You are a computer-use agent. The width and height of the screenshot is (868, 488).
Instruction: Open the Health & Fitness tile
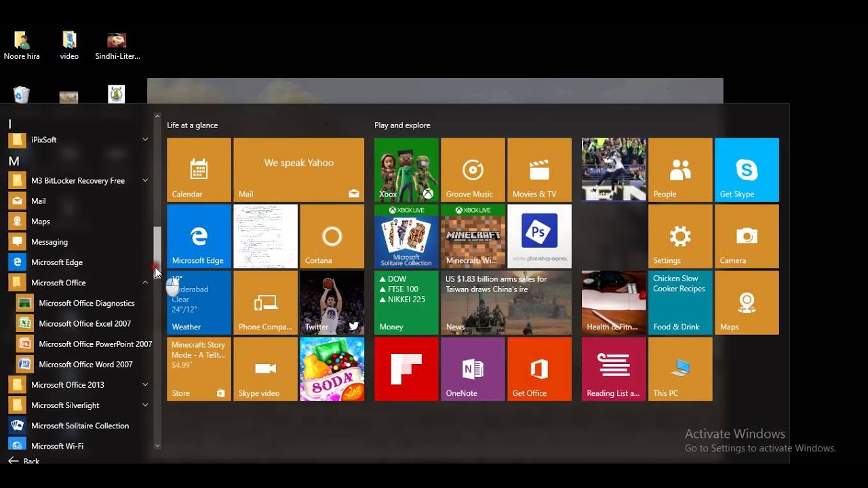[x=614, y=303]
